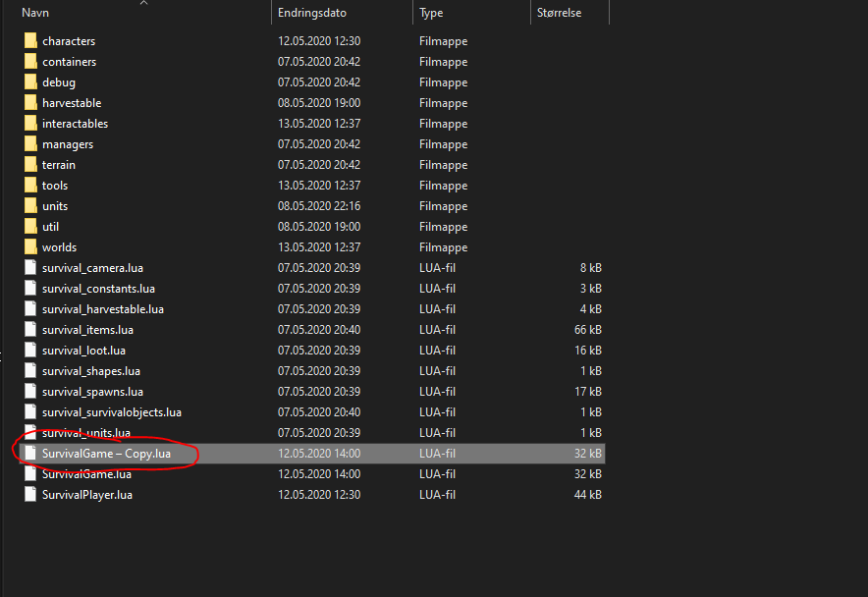Viewport: 868px width, 597px height.
Task: Click the LUA-fil type of survival_loot.lua
Action: [437, 351]
